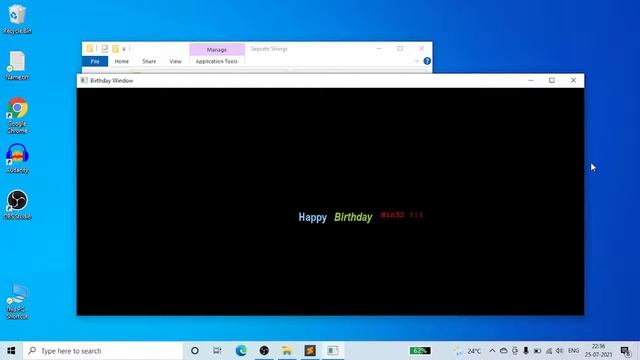Minimize the Birthday Window
The width and height of the screenshot is (640, 360).
[531, 80]
